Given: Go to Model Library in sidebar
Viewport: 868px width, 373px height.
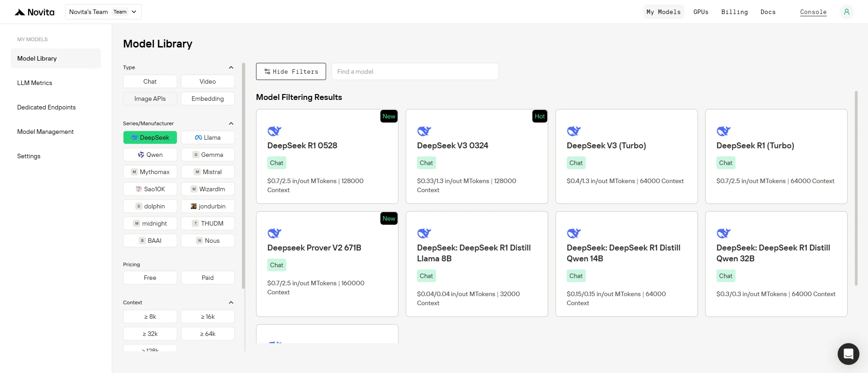Looking at the screenshot, I should tap(56, 58).
